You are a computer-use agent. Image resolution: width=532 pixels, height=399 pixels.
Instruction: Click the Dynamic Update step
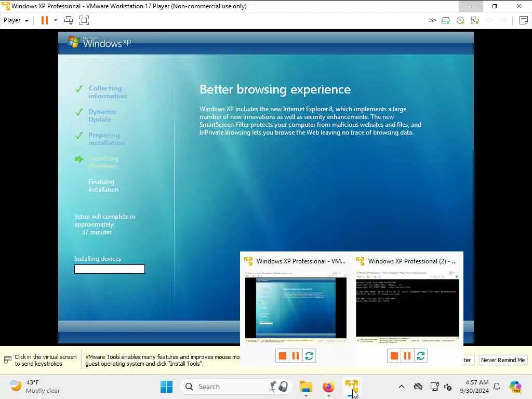click(102, 115)
